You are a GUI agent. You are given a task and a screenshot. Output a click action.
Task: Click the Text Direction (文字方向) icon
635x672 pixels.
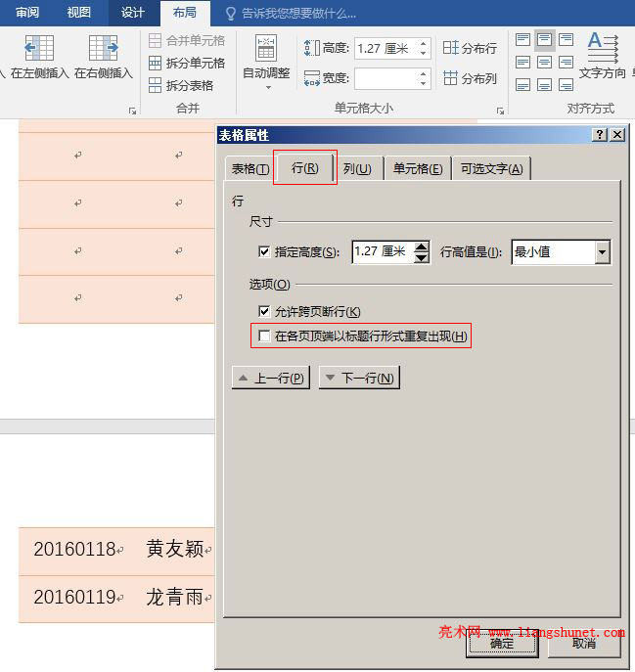tap(603, 48)
